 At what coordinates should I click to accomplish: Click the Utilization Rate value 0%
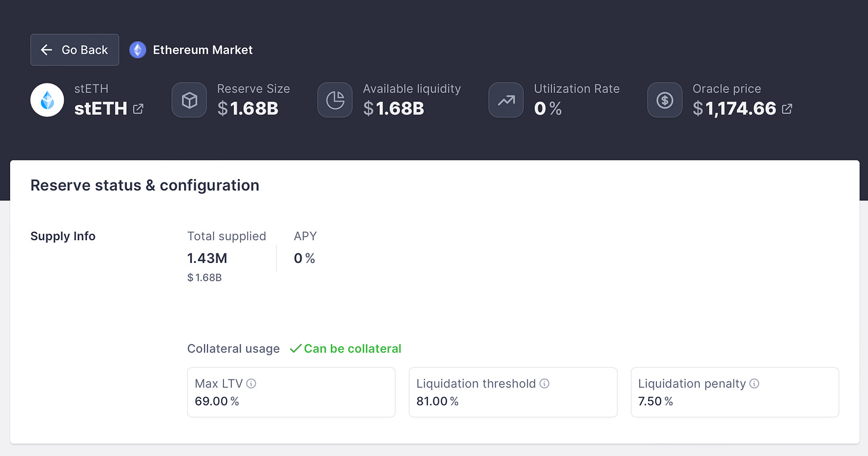pyautogui.click(x=548, y=108)
